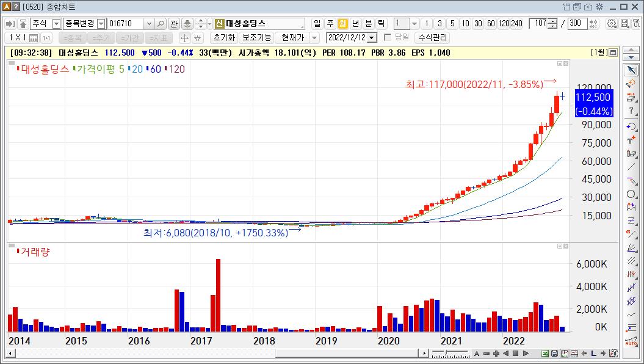This screenshot has width=644, height=364.
Task: Switch chart to yearly 년 period
Action: tap(356, 24)
